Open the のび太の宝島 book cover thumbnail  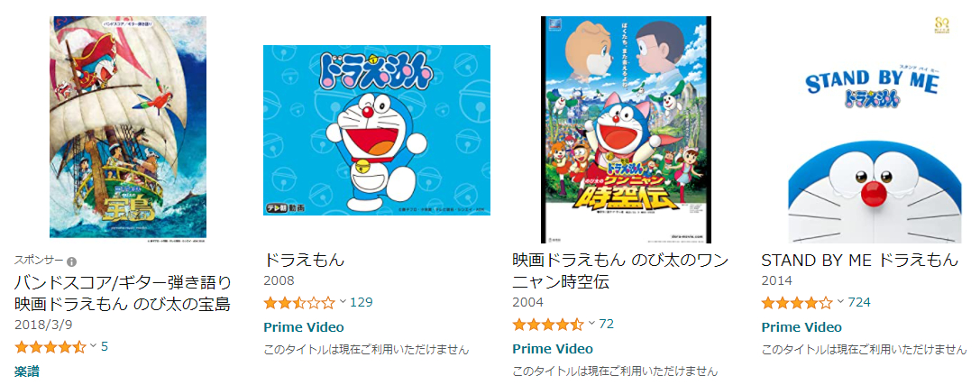click(128, 127)
